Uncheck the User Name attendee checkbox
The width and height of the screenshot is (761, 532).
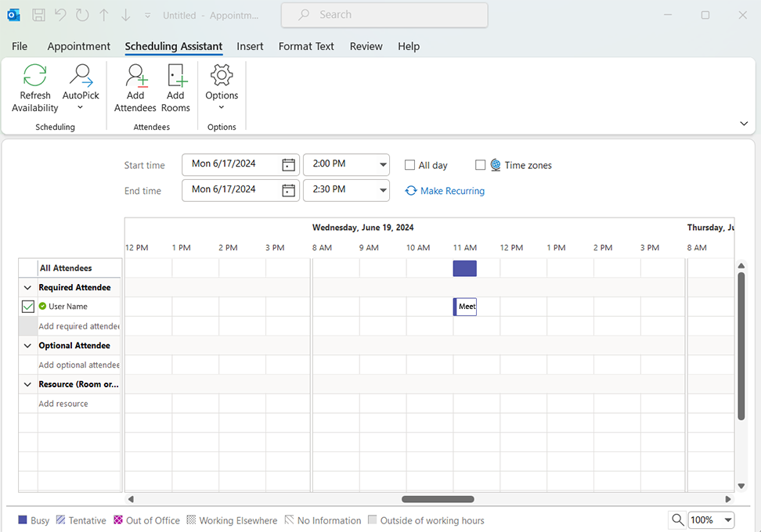28,307
